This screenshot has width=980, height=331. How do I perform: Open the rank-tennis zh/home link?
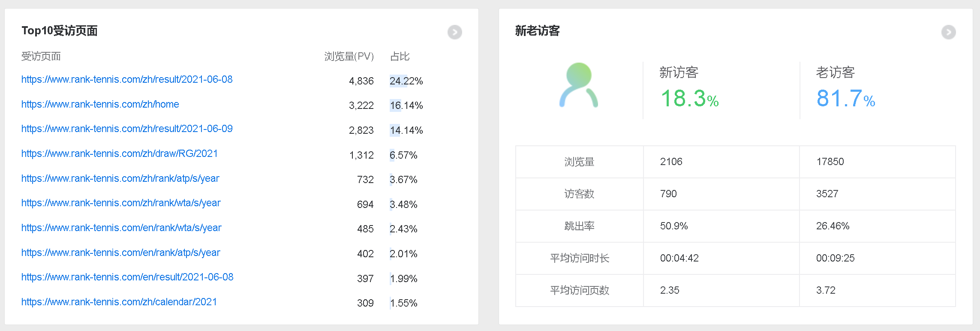click(100, 105)
